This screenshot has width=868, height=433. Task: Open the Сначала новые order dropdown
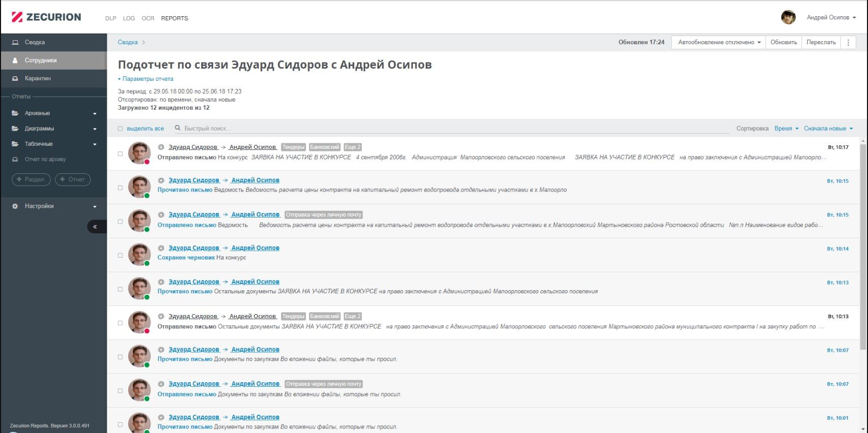pos(828,129)
